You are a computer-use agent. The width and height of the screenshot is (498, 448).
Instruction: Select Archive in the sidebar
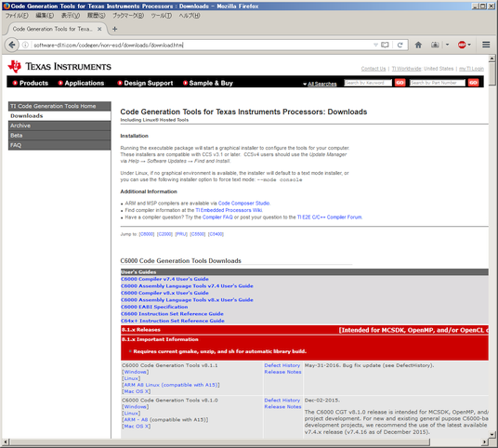59,125
